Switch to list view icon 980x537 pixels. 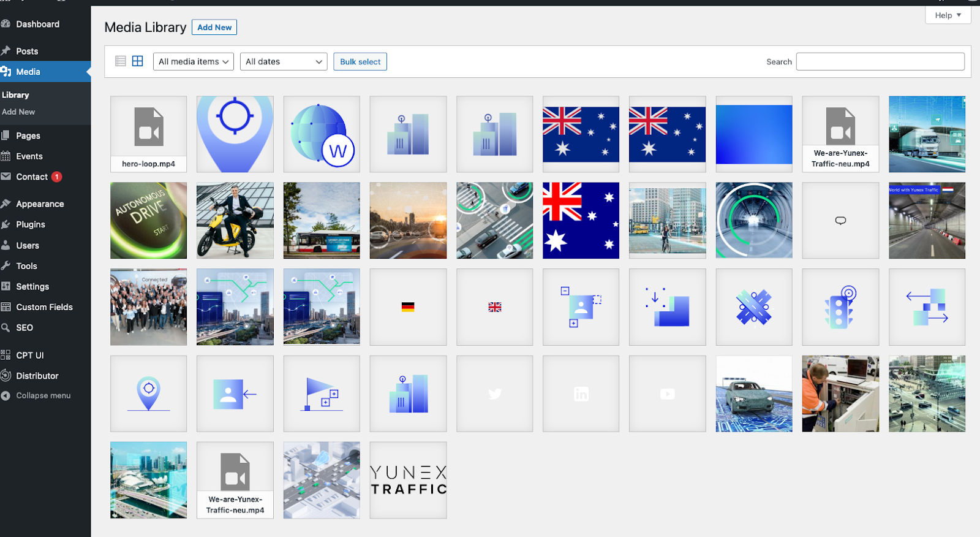121,61
